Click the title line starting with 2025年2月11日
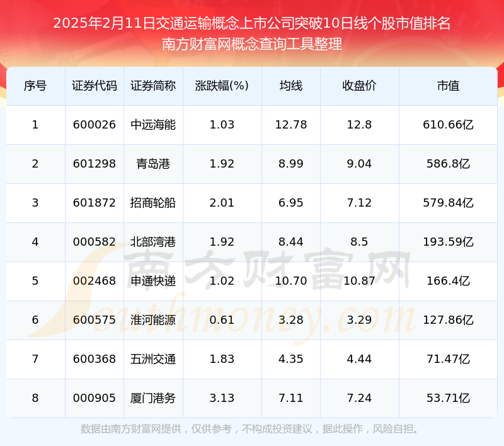This screenshot has width=504, height=446. point(251,23)
